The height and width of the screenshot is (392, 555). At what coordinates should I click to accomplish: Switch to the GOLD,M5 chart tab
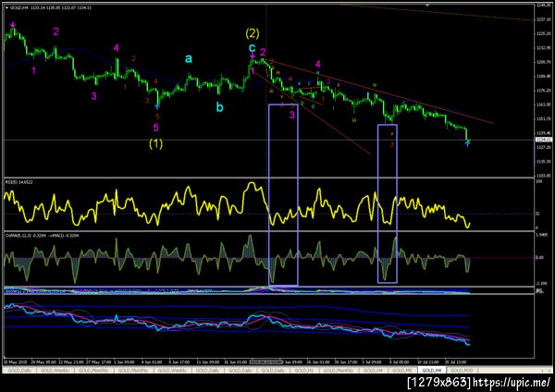(401, 370)
